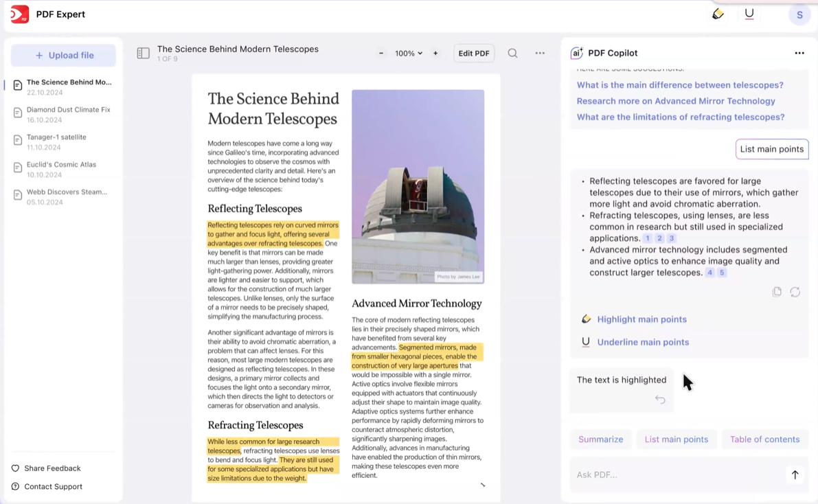Send the message with arrow button
Viewport: 818px width, 504px height.
795,474
